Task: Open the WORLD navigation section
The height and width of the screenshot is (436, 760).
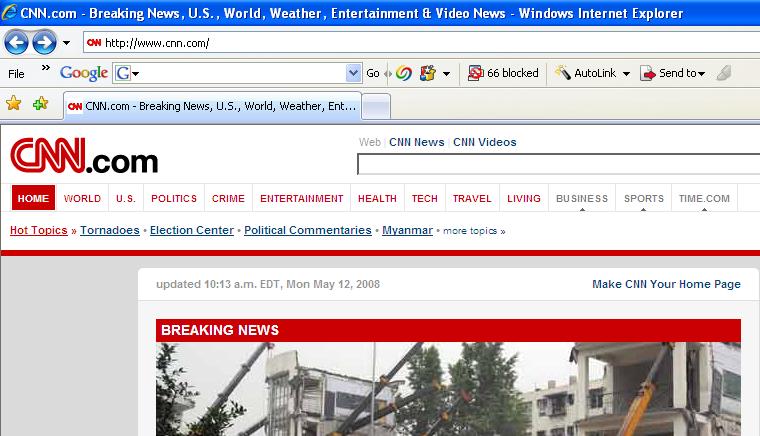Action: point(82,198)
